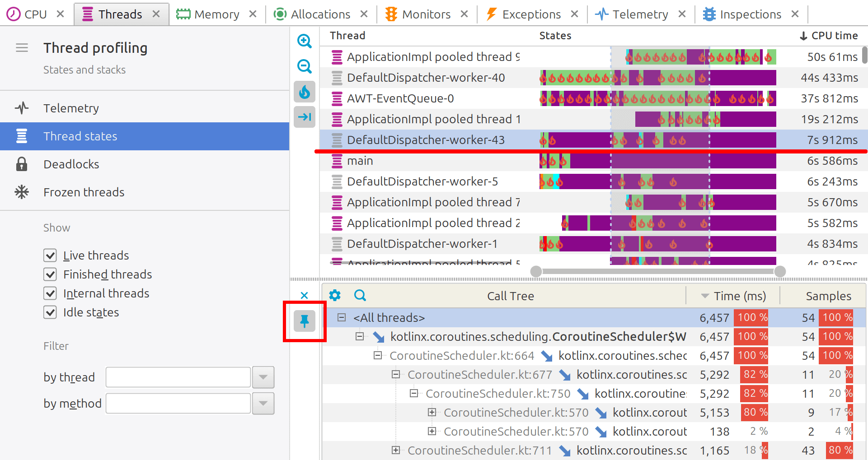Click the call tree search icon
The height and width of the screenshot is (460, 868).
(x=360, y=295)
